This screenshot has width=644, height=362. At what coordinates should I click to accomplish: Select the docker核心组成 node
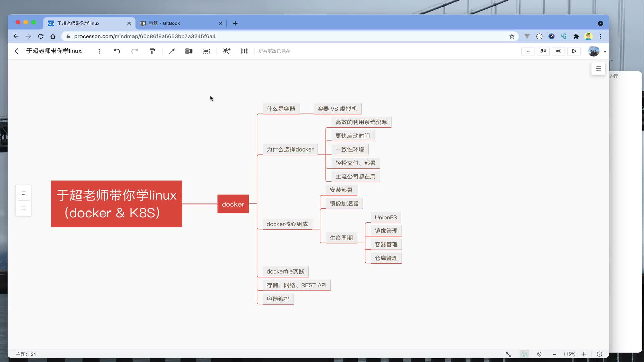[x=287, y=224]
